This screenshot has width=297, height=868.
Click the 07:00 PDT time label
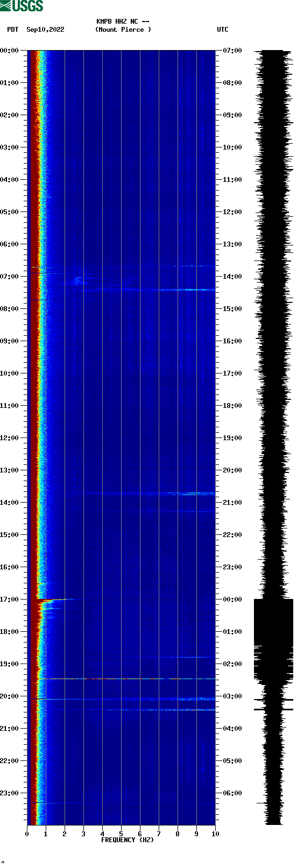tap(10, 277)
